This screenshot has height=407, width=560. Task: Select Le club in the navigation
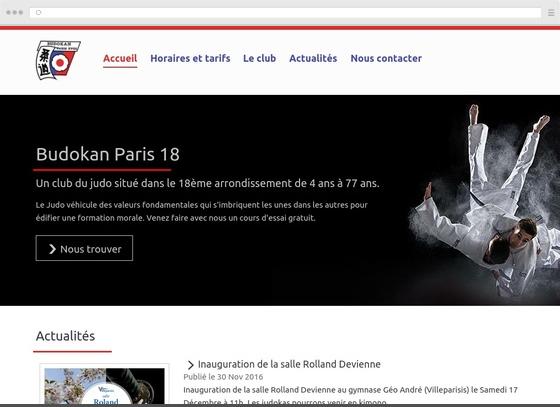tap(260, 58)
